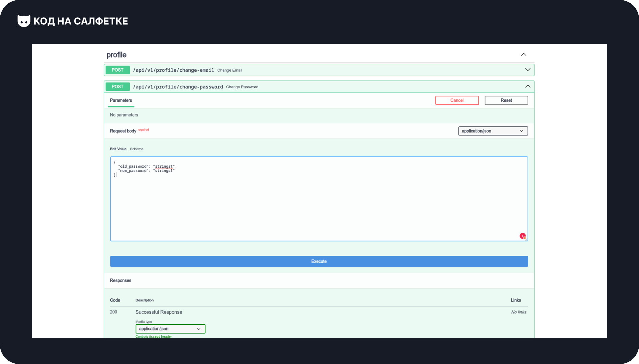The image size is (639, 364).
Task: Click the cat logo icon
Action: [x=24, y=21]
